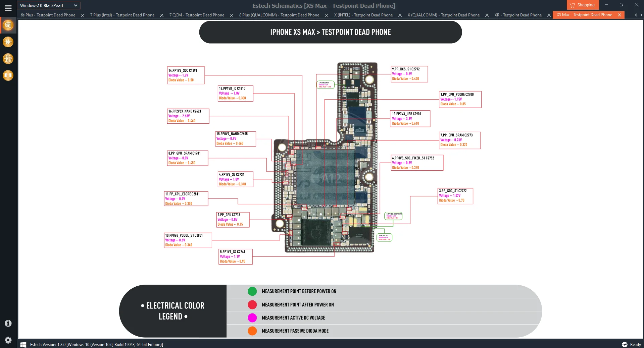
Task: Open the circuit tracing tool in the sidebar
Action: pos(8,59)
